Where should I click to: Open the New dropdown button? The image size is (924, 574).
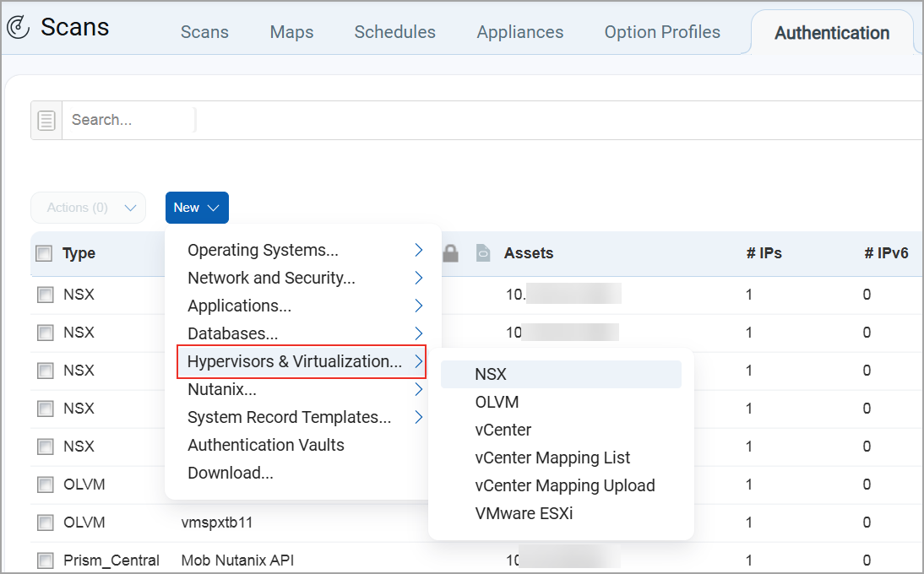197,208
